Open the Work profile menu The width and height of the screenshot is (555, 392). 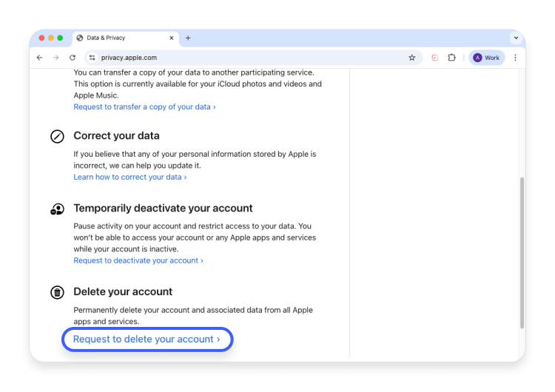pos(486,58)
